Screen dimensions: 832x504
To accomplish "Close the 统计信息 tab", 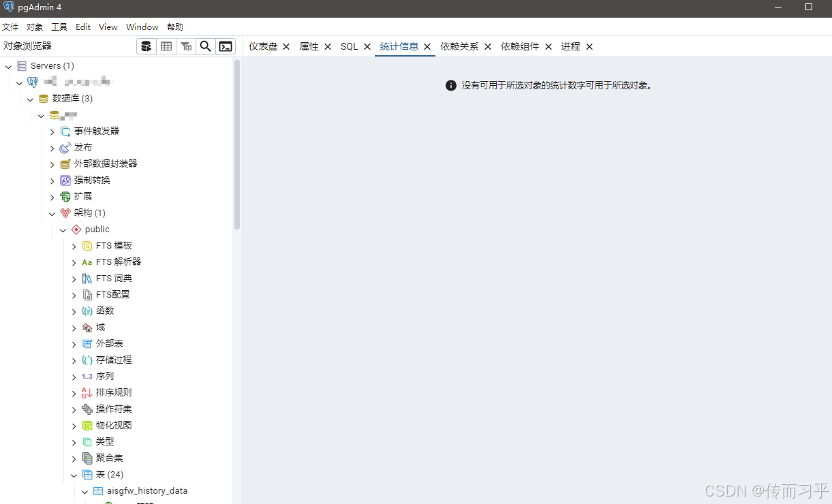I will (427, 46).
